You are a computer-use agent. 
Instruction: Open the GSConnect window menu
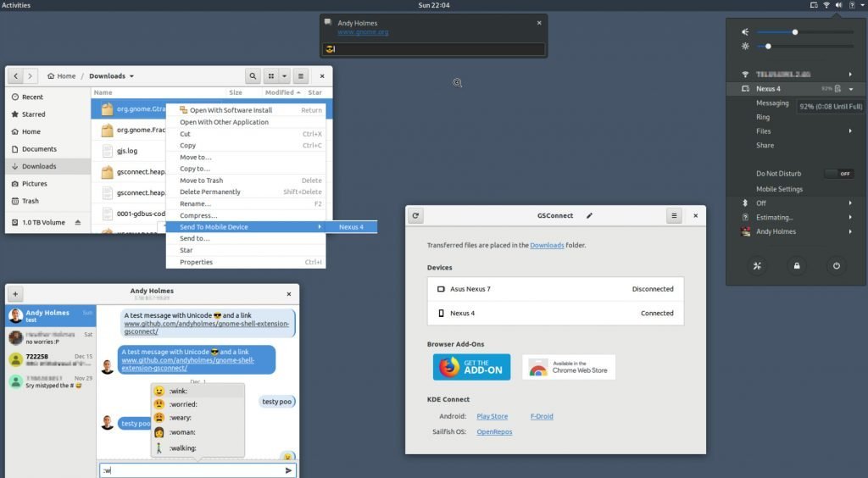tap(674, 216)
